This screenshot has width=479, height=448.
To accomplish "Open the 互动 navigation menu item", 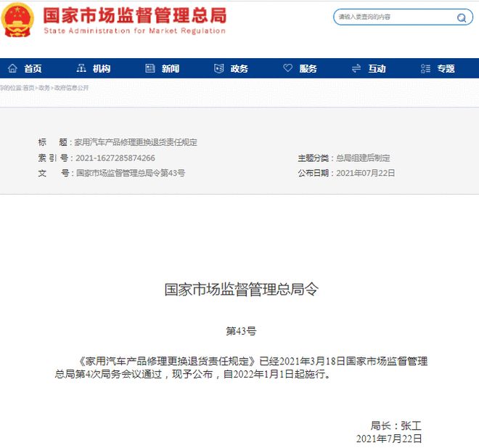I will pos(377,68).
